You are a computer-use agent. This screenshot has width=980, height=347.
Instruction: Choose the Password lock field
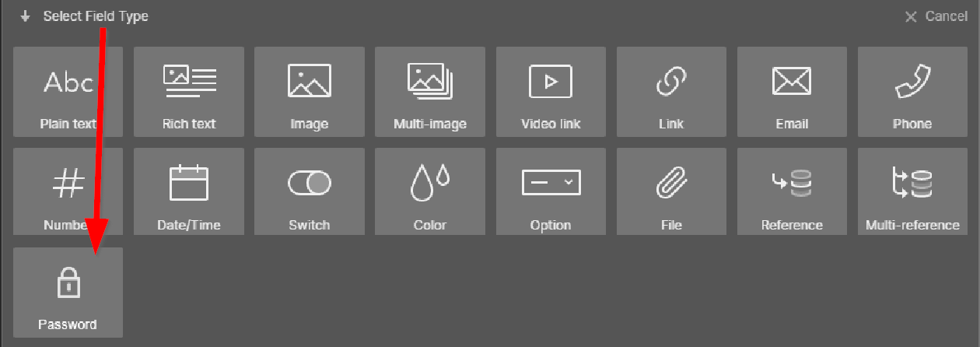68,293
